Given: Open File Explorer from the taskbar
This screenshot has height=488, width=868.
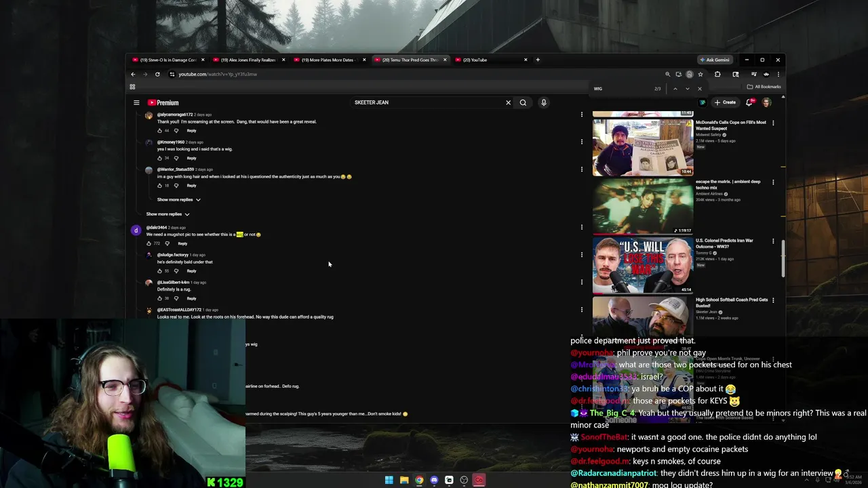Looking at the screenshot, I should tap(404, 480).
